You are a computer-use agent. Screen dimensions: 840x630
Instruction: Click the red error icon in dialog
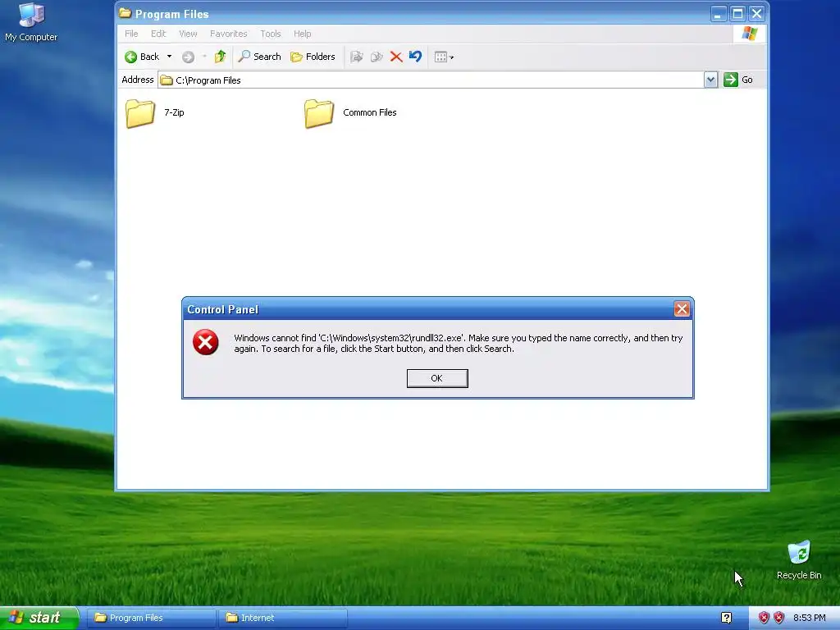tap(206, 342)
